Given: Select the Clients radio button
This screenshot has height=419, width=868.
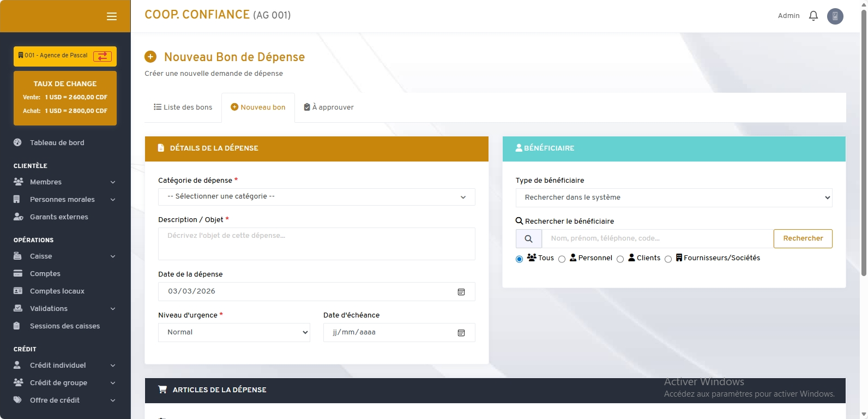Looking at the screenshot, I should click(x=620, y=259).
